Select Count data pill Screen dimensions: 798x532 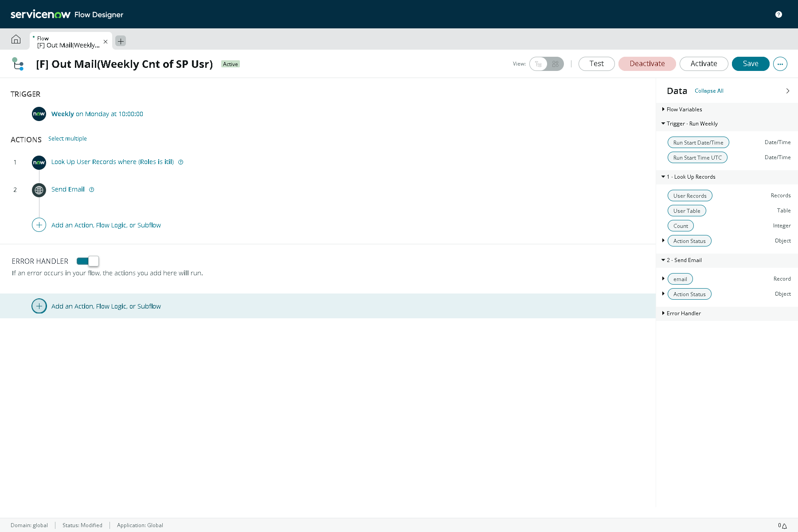click(681, 226)
